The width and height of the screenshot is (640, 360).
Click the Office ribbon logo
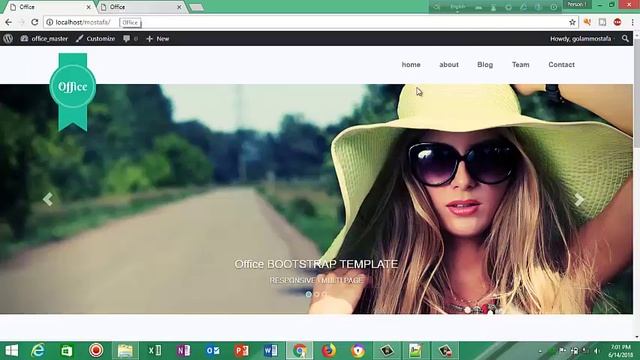73,92
